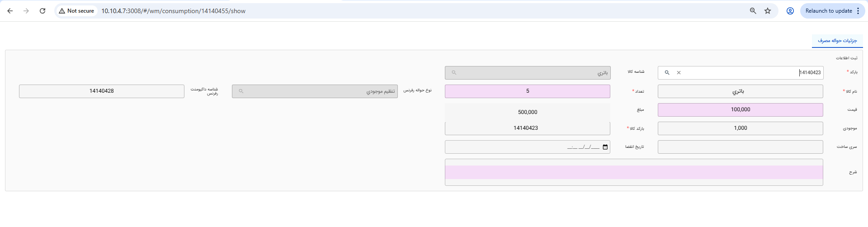This screenshot has height=227, width=868.
Task: Click the magnifier icon in شناسه کالا field
Action: [454, 72]
